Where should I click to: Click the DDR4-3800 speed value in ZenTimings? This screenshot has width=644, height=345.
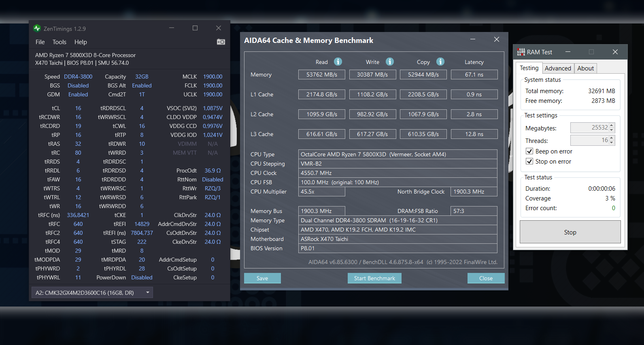click(78, 77)
